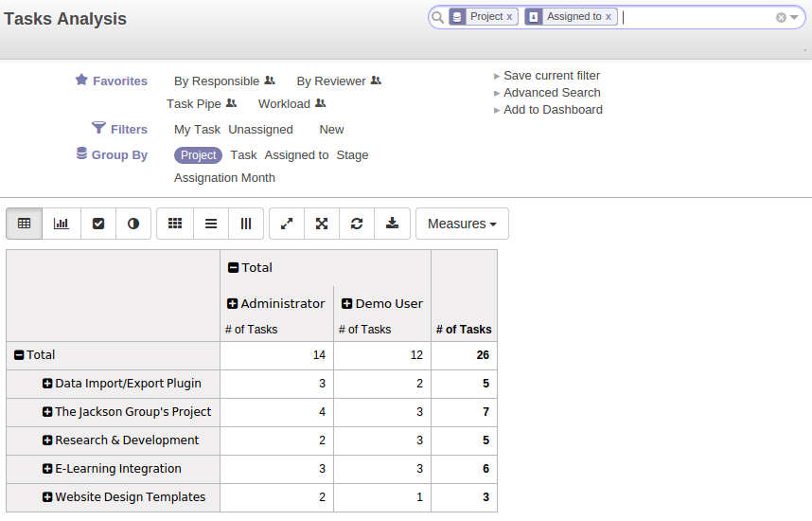Viewport: 812px width, 521px height.
Task: Remove the Assigned to search tag
Action: (x=608, y=17)
